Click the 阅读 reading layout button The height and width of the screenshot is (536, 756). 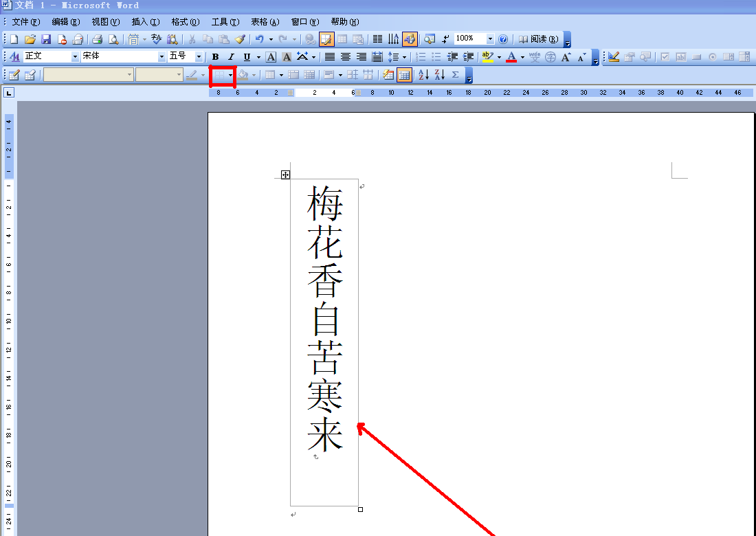[538, 39]
